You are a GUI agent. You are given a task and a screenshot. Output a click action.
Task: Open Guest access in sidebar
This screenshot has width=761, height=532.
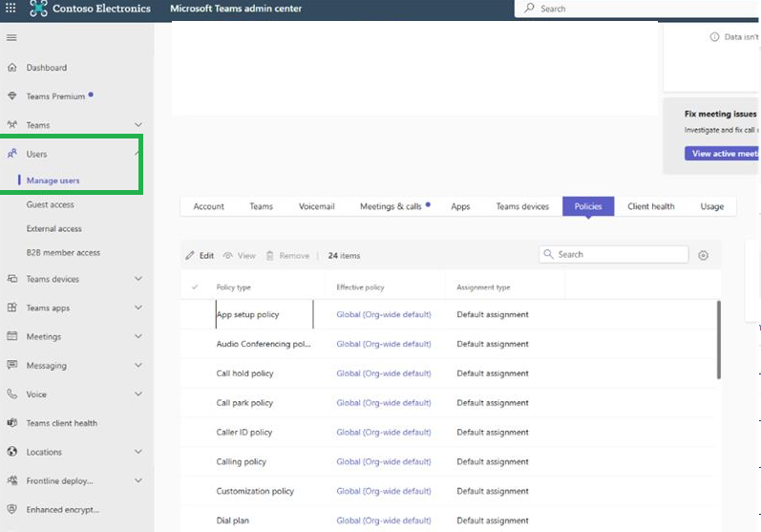[51, 204]
